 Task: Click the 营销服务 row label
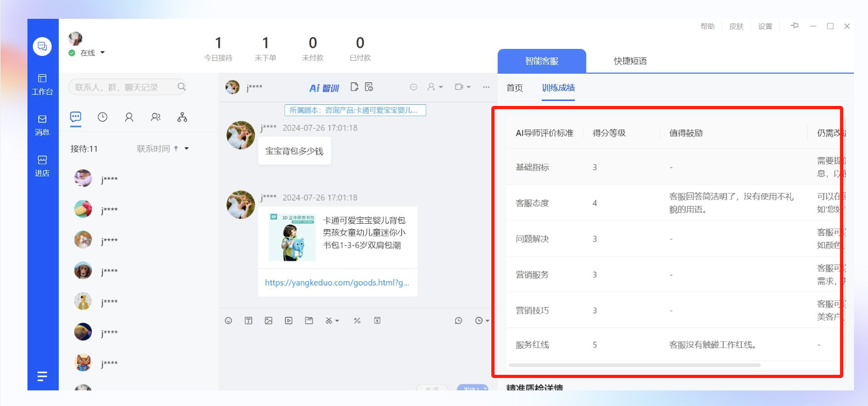click(x=532, y=274)
